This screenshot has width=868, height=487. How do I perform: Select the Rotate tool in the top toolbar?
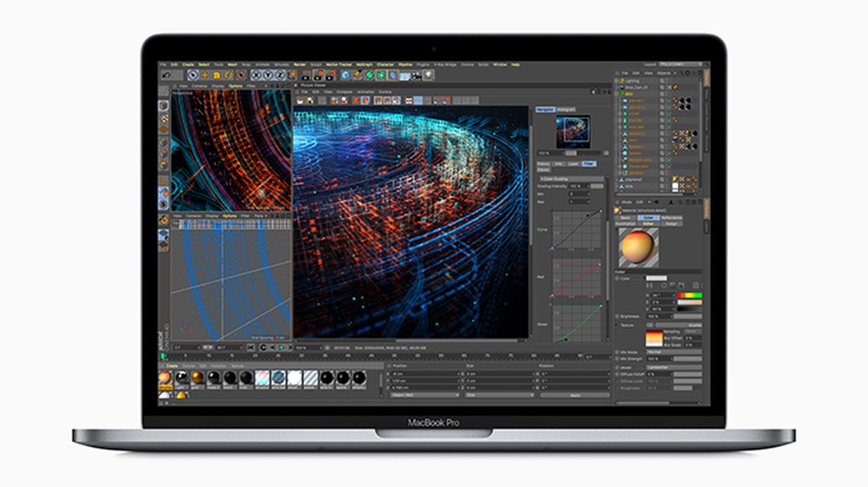pos(229,76)
